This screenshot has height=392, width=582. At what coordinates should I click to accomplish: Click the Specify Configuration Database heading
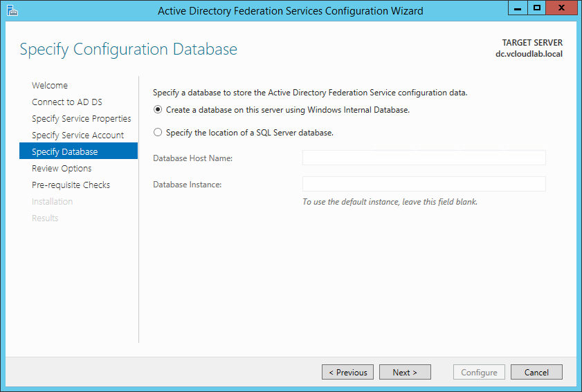[x=129, y=50]
